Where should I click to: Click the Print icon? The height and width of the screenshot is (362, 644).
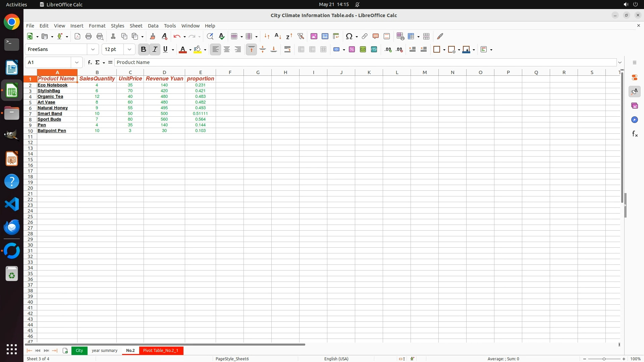[x=89, y=36]
